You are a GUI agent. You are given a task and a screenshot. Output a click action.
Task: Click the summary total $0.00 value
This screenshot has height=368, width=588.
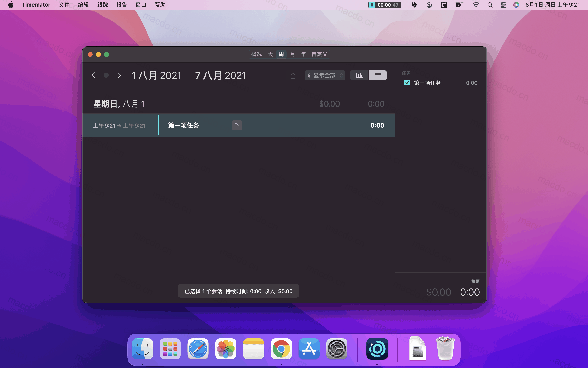[439, 292]
